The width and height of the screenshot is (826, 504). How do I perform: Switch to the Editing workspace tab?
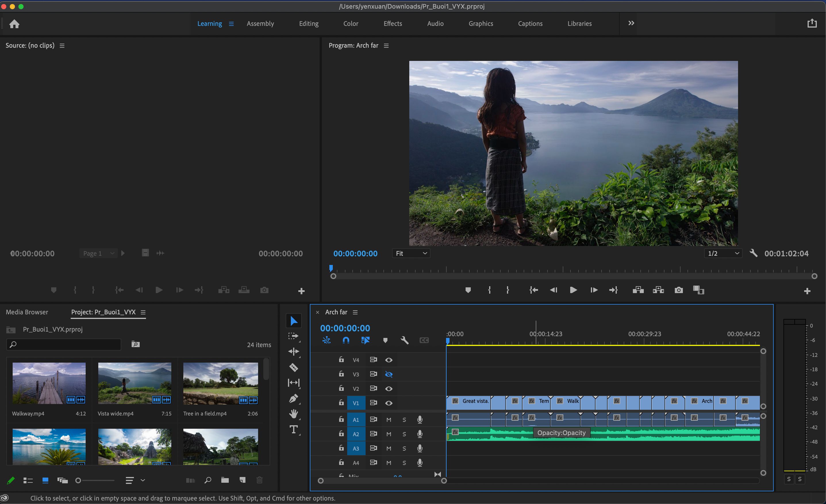pos(309,24)
